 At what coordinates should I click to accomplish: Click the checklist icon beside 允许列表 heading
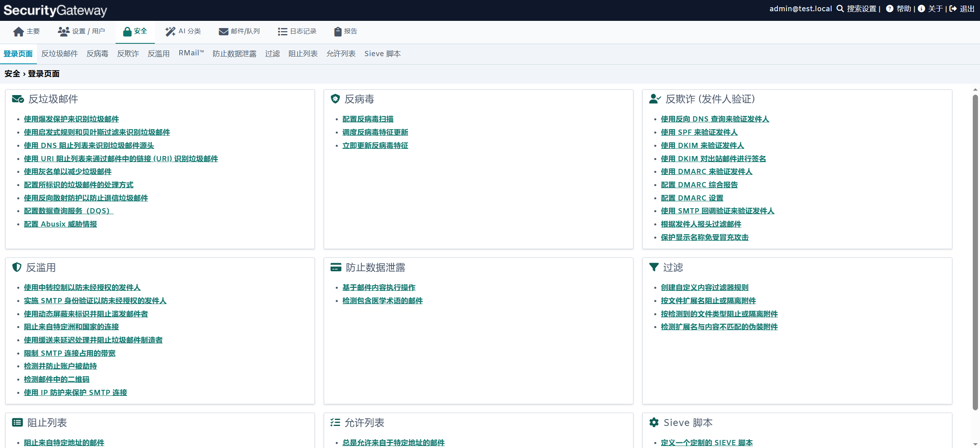335,422
